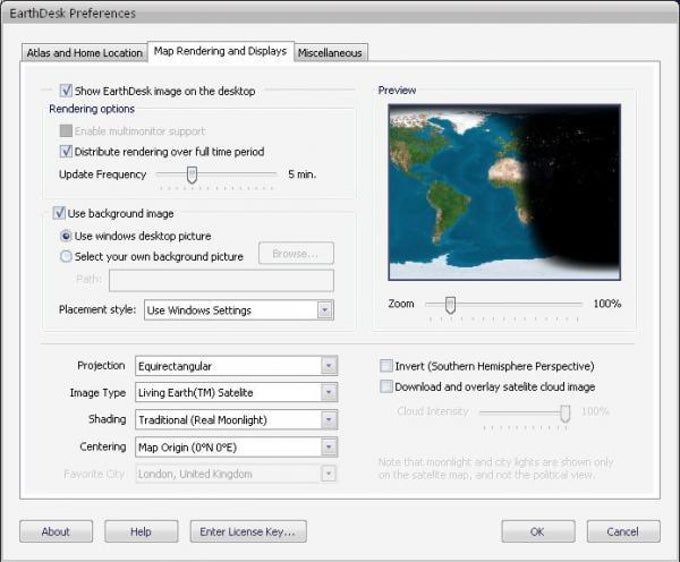Image resolution: width=680 pixels, height=562 pixels.
Task: Click the '5 min.' frequency value
Action: [x=302, y=174]
